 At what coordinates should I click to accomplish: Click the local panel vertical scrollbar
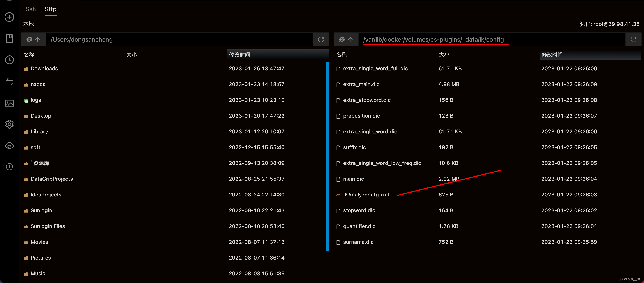pyautogui.click(x=327, y=156)
